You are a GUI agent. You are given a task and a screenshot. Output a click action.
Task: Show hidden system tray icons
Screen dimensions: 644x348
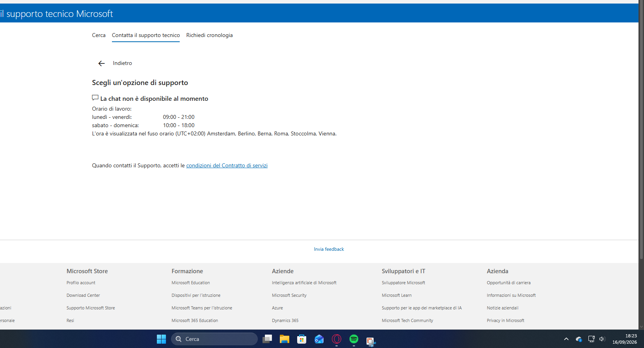[x=566, y=339]
